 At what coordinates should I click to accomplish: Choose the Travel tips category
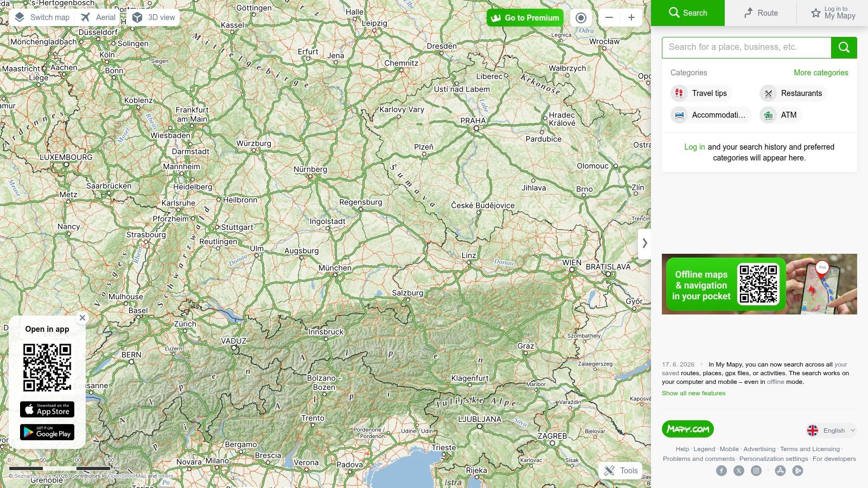click(x=701, y=93)
